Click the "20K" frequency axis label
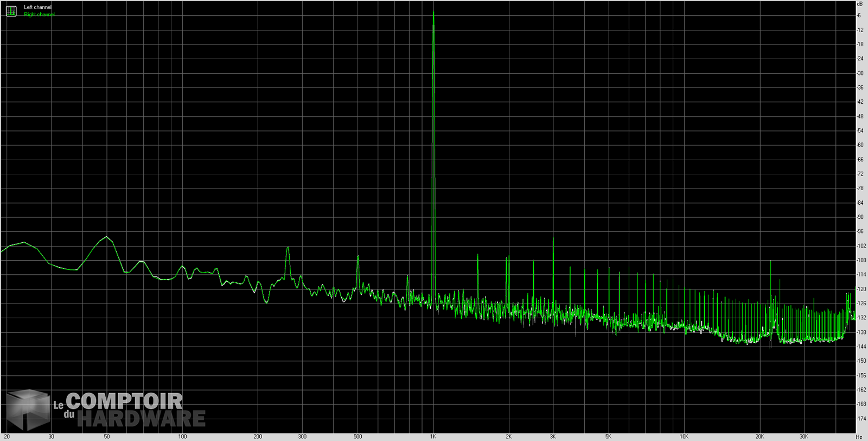 click(x=759, y=437)
